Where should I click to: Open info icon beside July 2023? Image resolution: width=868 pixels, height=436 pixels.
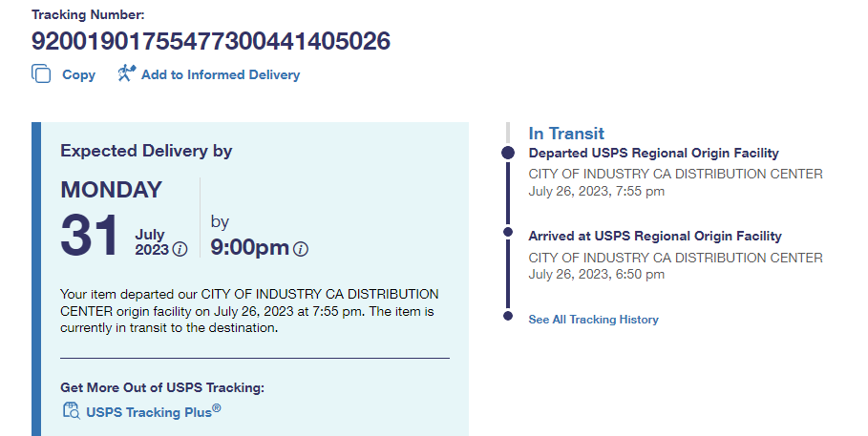180,250
